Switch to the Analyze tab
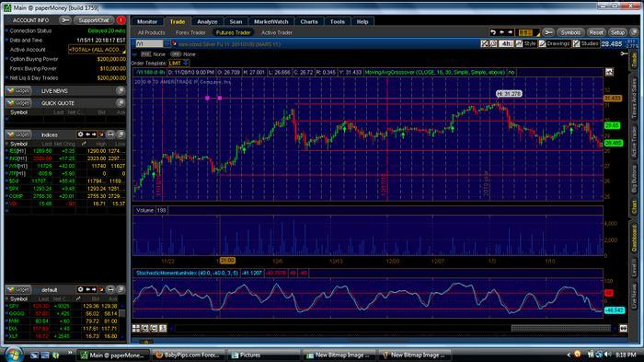 click(x=207, y=22)
